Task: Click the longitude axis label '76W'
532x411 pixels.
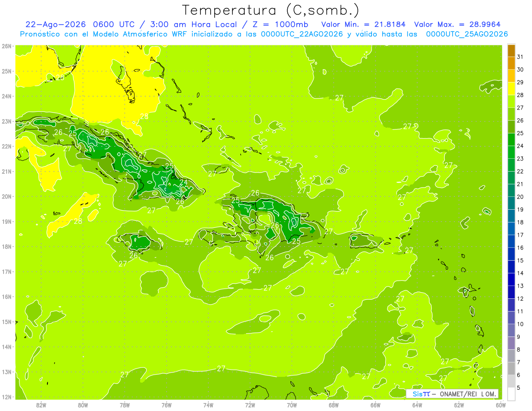Action: [167, 405]
